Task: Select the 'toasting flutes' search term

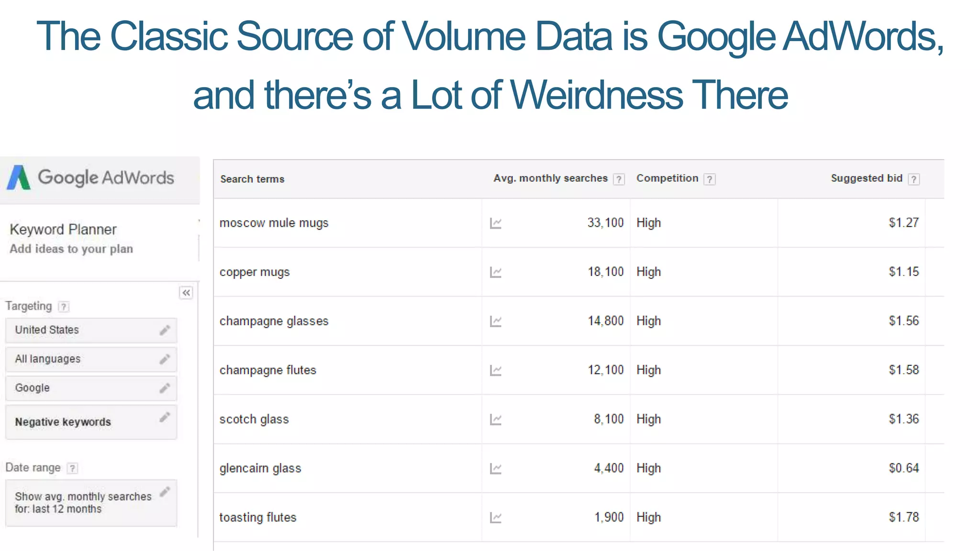Action: (258, 518)
